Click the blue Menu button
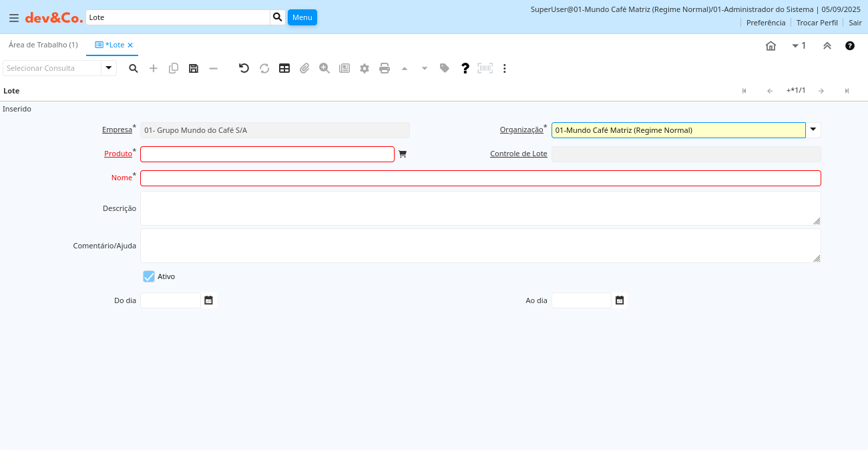This screenshot has width=868, height=450. point(302,17)
